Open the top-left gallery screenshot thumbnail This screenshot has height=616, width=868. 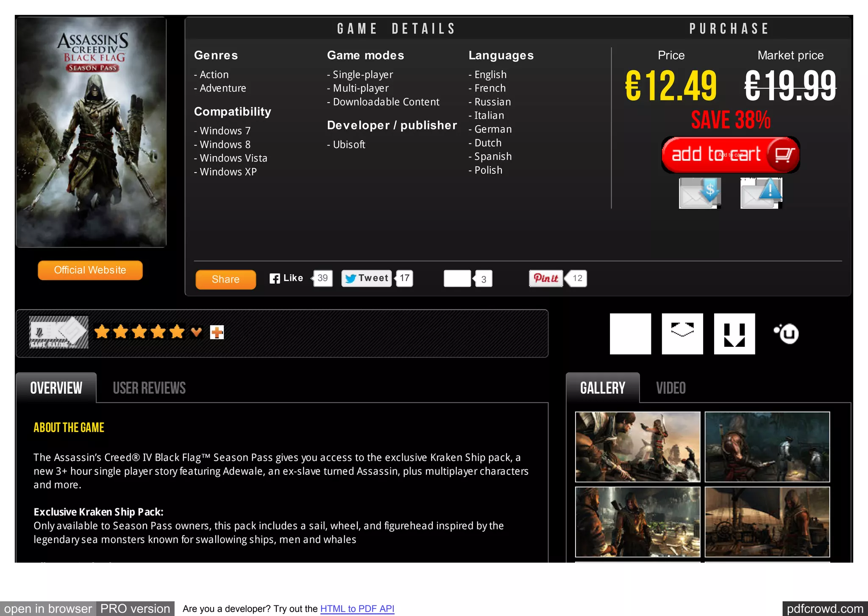pos(637,447)
